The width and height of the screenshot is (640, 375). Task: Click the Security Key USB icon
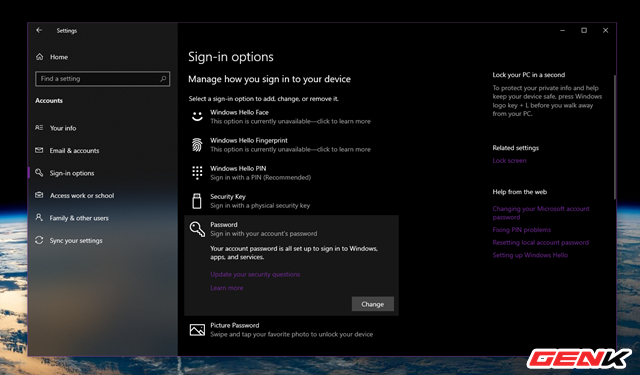197,201
